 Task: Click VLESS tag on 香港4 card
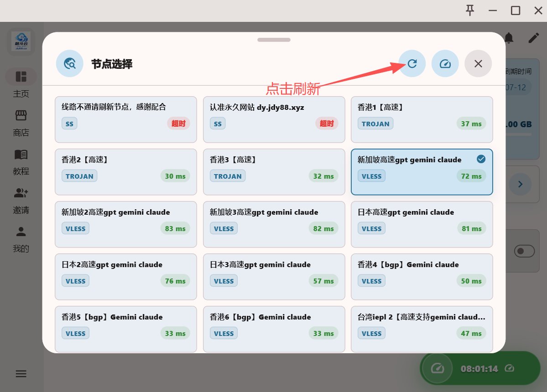(x=371, y=281)
